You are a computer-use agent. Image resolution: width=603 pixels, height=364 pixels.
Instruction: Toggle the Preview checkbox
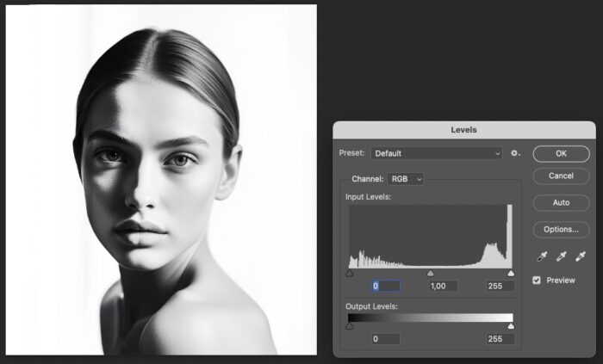point(537,281)
